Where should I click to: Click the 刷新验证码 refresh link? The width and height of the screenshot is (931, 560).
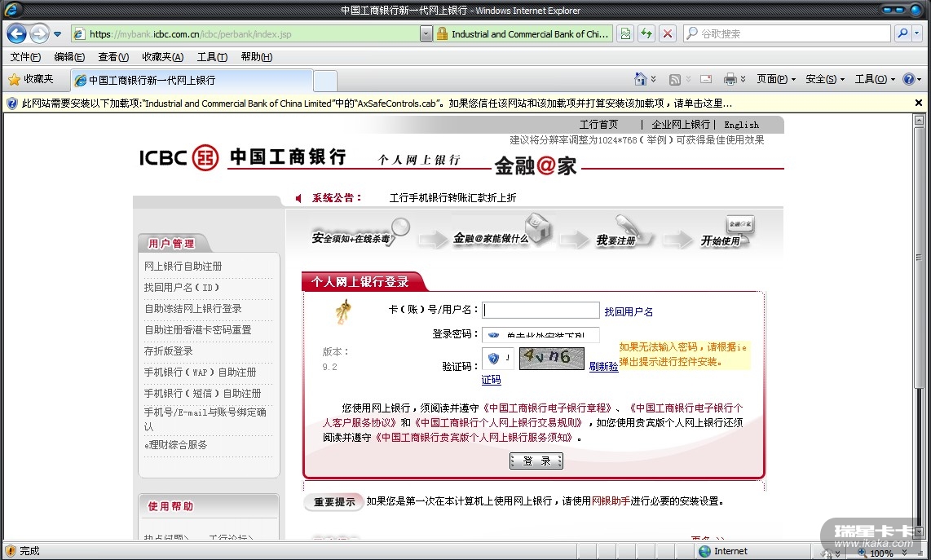(x=604, y=367)
